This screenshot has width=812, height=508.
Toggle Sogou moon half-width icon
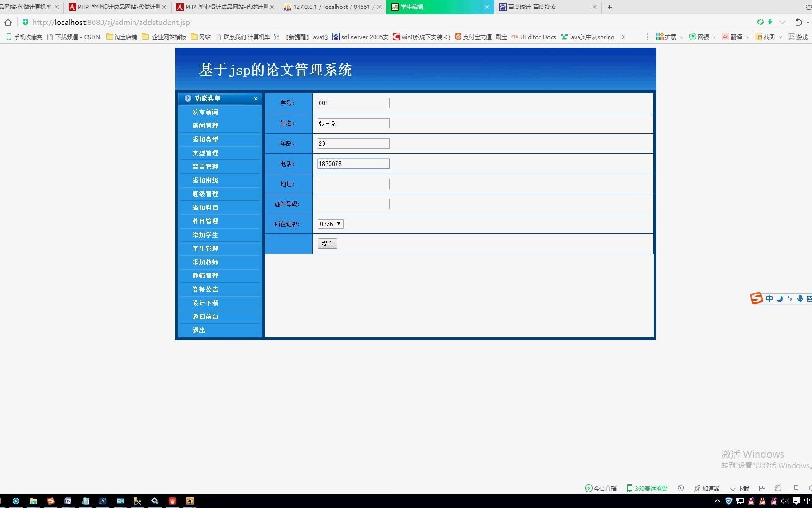(780, 299)
